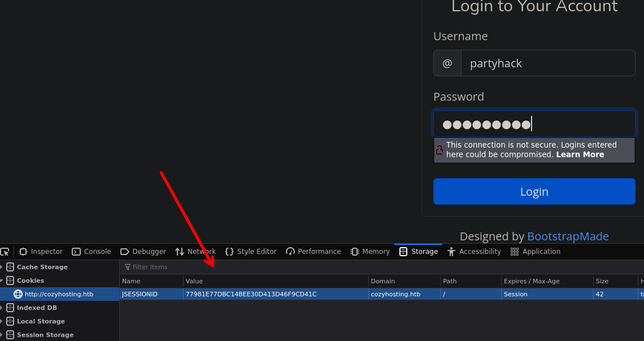Open the Style Editor tab
Viewport: 644px width, 341px height.
coord(251,252)
